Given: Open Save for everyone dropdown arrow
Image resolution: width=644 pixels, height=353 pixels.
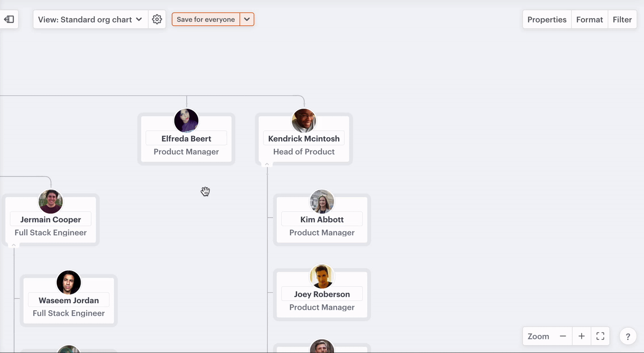Looking at the screenshot, I should point(247,20).
